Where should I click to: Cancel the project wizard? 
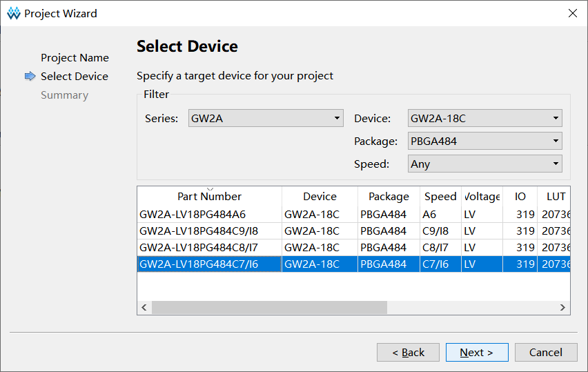click(x=545, y=353)
